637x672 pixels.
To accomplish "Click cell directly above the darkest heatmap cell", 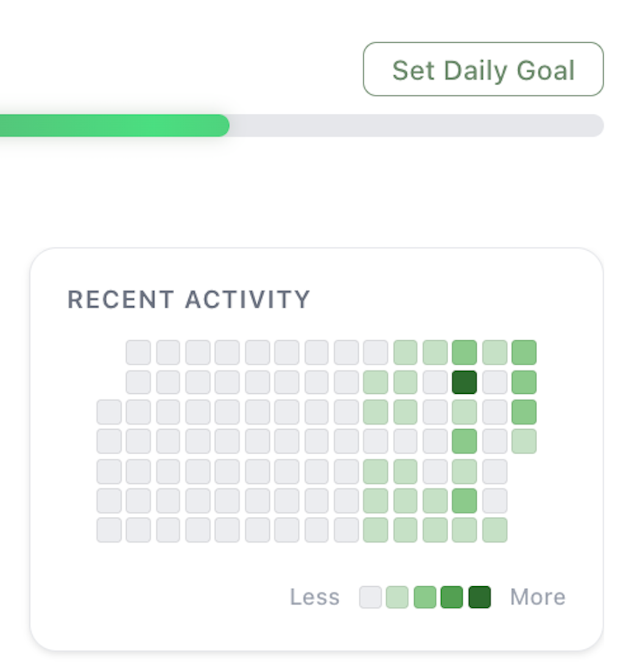I will coord(464,352).
